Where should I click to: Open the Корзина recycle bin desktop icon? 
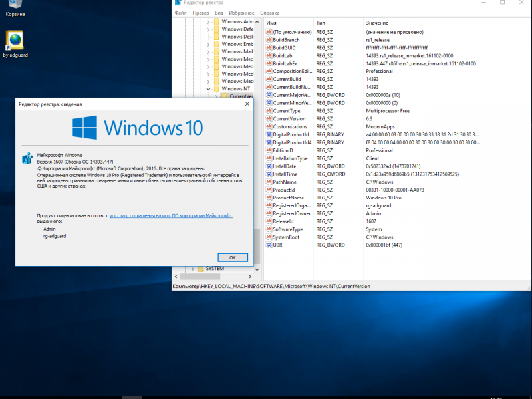click(x=15, y=9)
